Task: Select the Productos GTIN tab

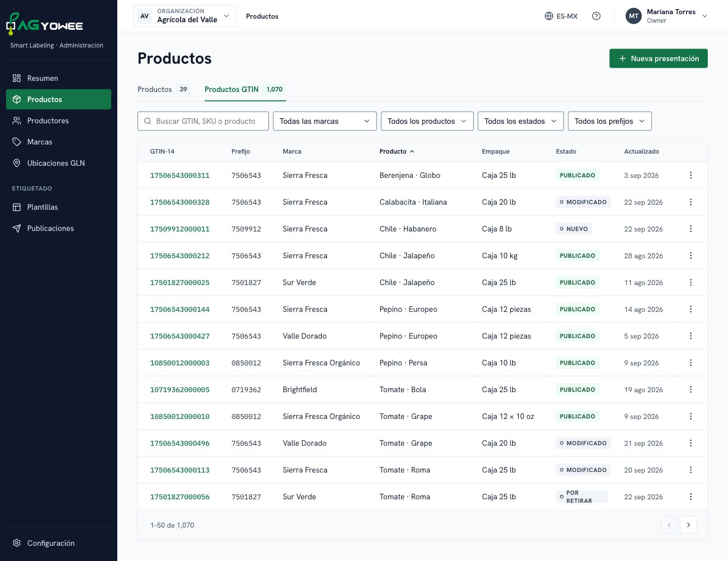Action: [245, 89]
